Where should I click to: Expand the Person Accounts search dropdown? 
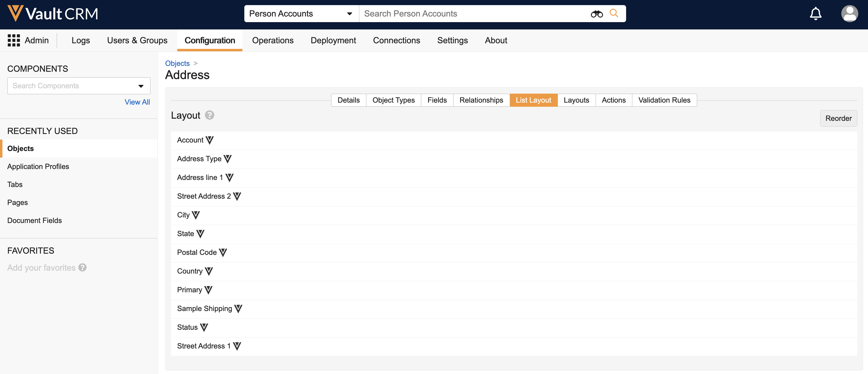(x=349, y=14)
